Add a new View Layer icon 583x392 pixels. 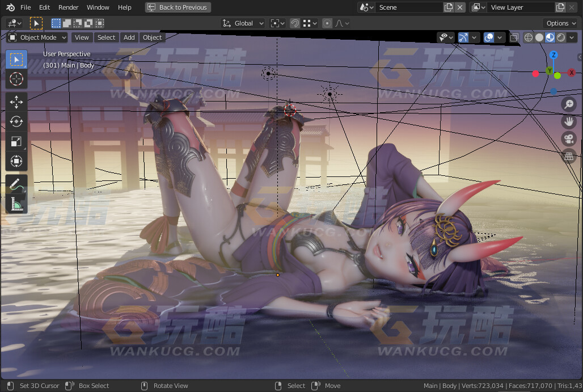pyautogui.click(x=560, y=7)
